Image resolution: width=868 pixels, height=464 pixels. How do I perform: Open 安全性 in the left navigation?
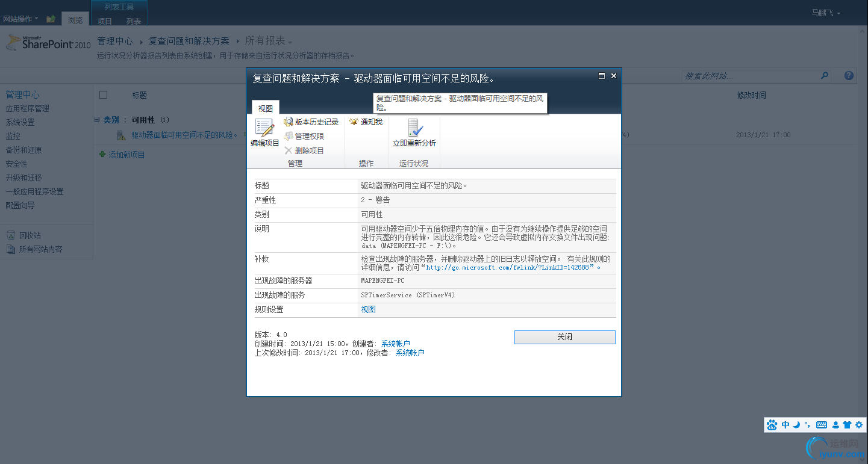(x=17, y=164)
